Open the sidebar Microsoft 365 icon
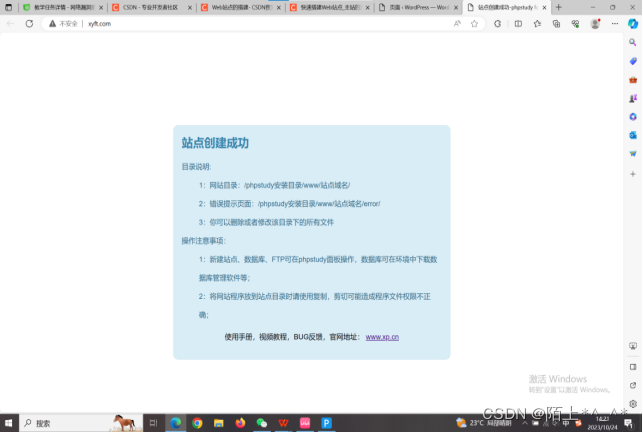 click(x=633, y=117)
